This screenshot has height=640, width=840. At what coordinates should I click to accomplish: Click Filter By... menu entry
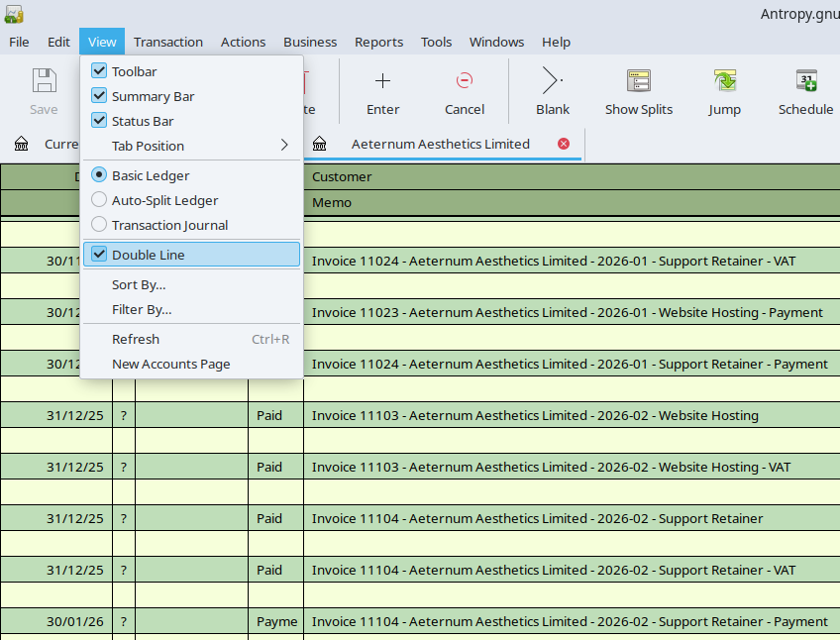click(142, 309)
